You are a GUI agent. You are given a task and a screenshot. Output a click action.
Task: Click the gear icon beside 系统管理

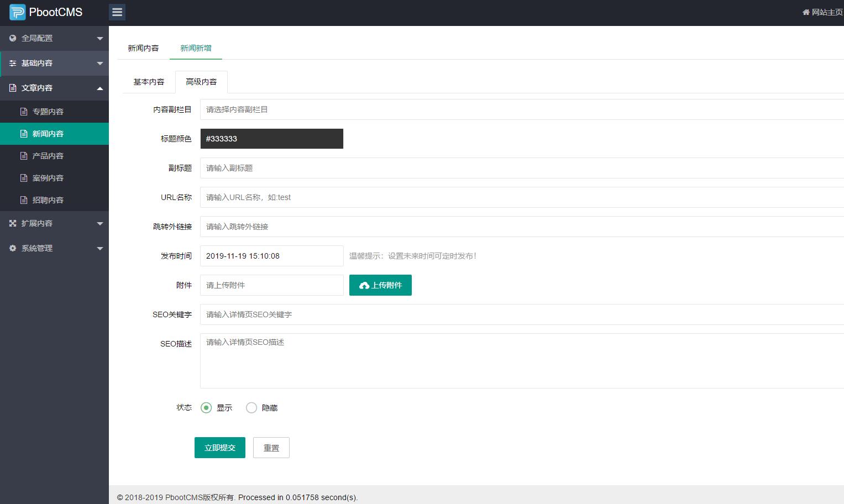click(x=13, y=248)
